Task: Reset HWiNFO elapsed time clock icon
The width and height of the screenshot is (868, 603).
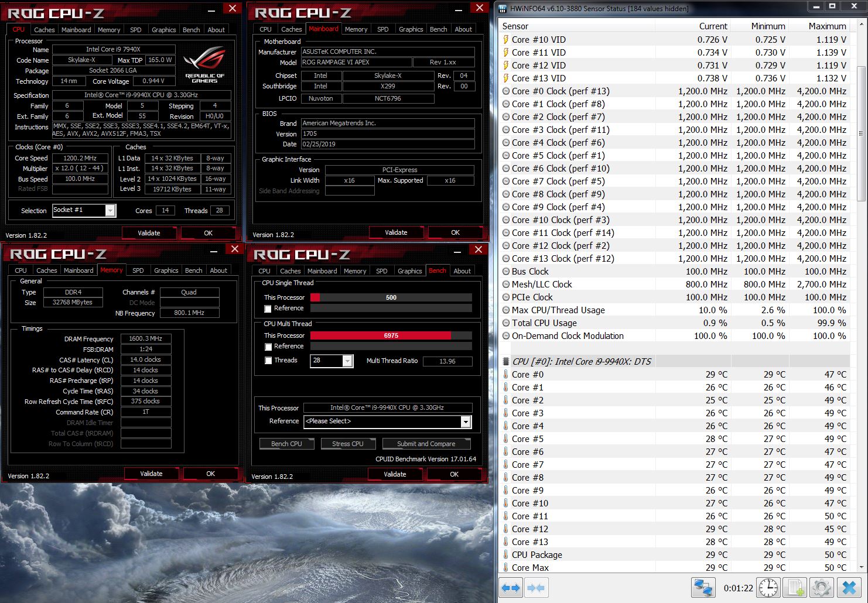Action: click(768, 588)
